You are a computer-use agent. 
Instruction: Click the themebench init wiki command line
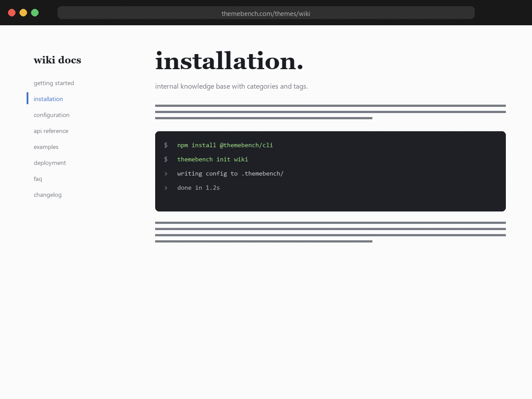coord(213,159)
